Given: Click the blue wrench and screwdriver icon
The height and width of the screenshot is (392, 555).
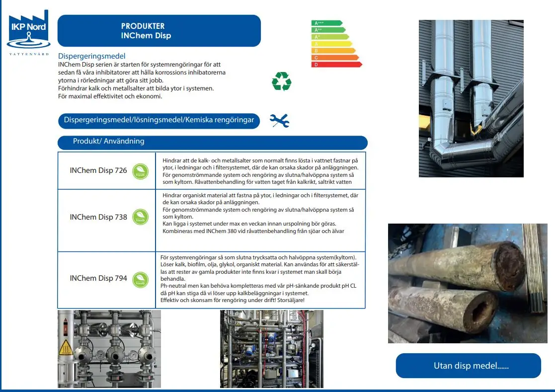Looking at the screenshot, I should [279, 121].
